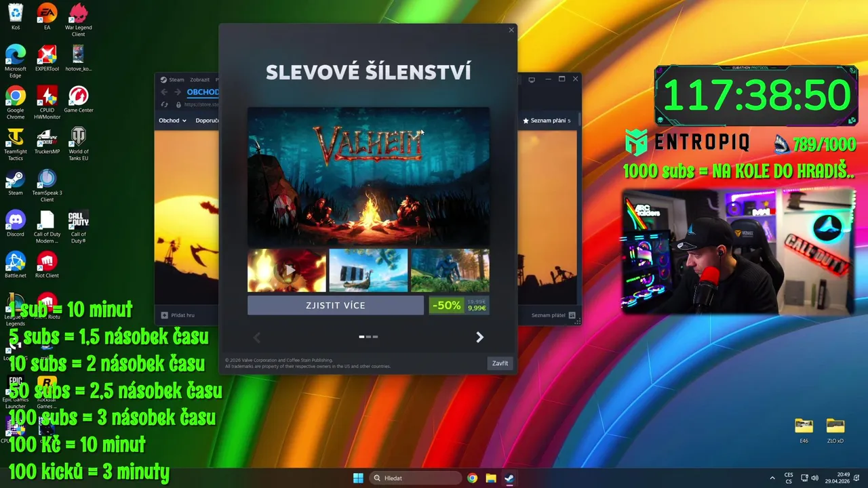Close the sale popup with X
This screenshot has width=868, height=488.
[511, 30]
